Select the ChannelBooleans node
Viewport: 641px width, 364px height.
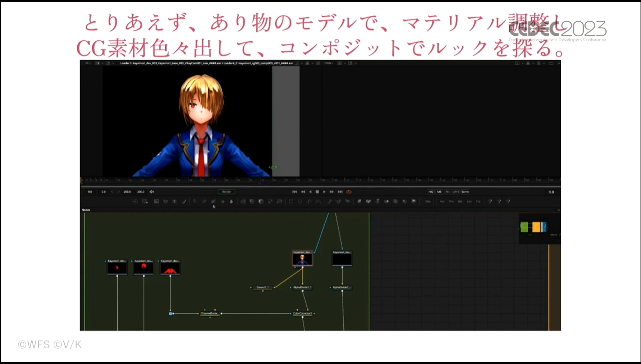click(210, 313)
